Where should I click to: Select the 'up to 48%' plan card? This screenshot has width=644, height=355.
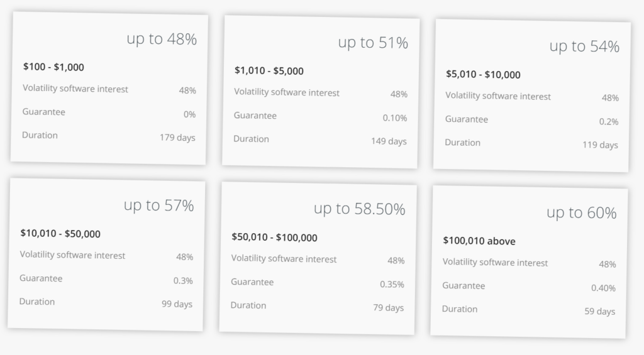click(x=108, y=88)
